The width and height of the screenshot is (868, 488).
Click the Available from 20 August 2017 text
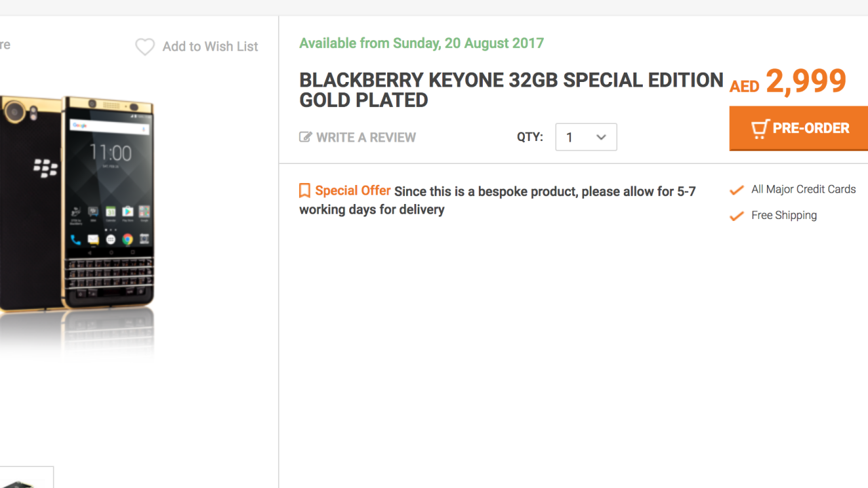point(421,43)
